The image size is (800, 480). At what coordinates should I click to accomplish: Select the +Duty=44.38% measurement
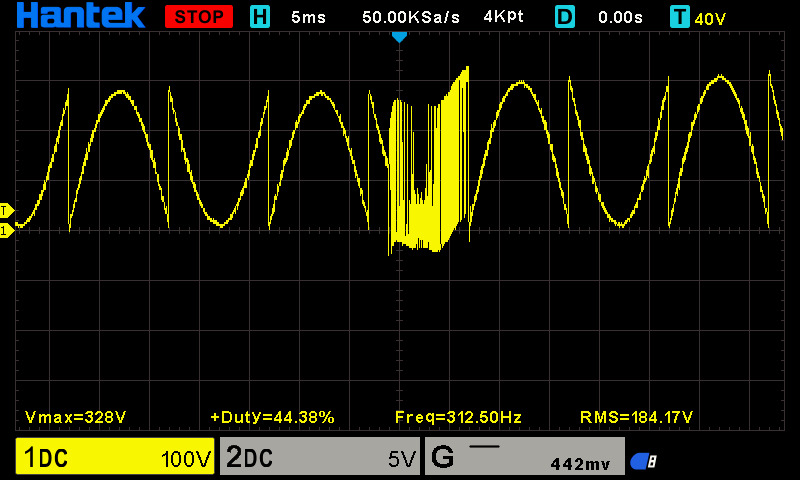tap(272, 416)
